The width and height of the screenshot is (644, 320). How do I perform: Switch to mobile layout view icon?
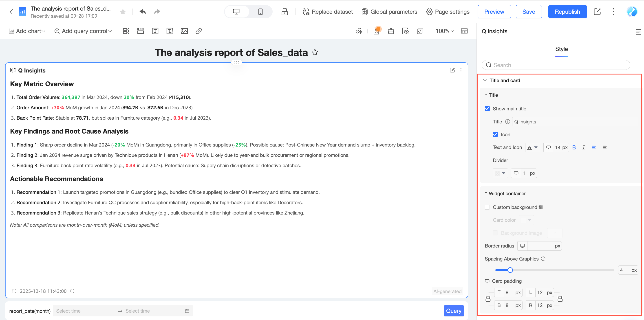(260, 12)
